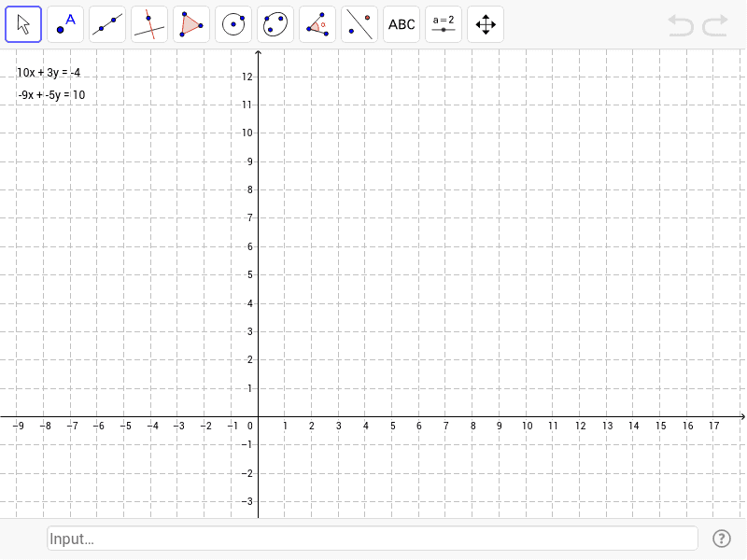Select the Move tool

[x=22, y=23]
